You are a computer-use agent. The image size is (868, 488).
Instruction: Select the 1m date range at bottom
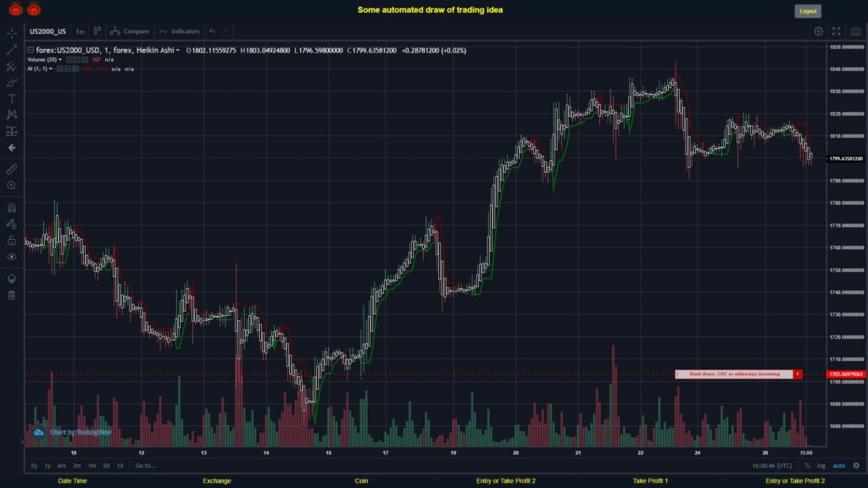[x=92, y=466]
